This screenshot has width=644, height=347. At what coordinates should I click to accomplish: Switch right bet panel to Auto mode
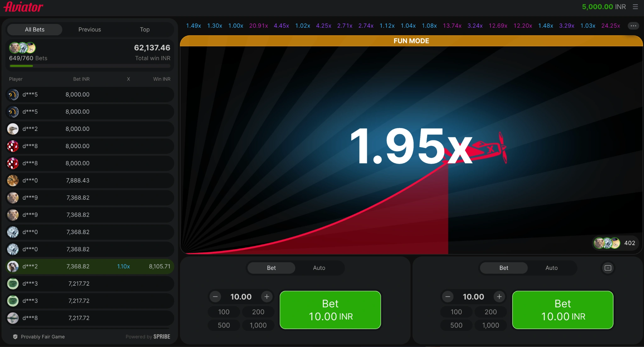point(551,268)
